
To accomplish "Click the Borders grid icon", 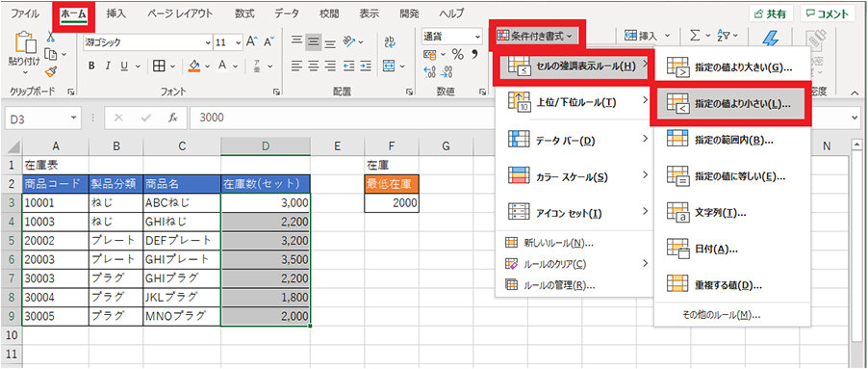I will (160, 66).
